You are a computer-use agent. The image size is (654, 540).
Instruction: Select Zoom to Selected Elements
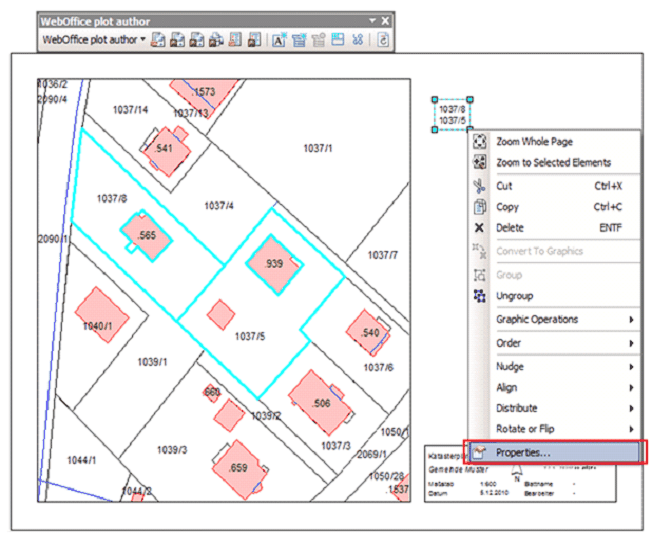(x=553, y=163)
